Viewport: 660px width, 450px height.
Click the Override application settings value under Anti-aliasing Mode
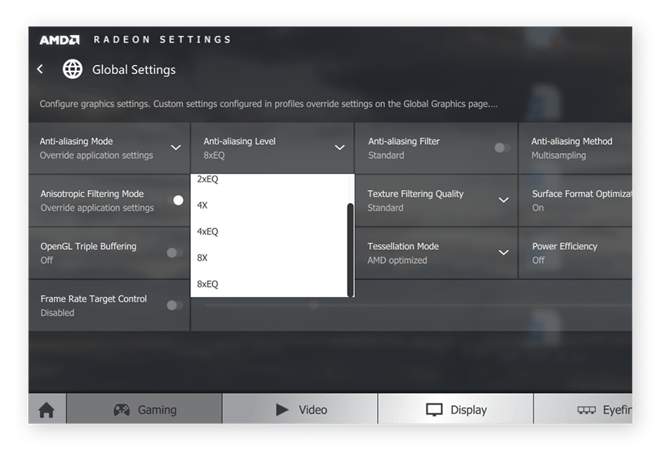[96, 155]
